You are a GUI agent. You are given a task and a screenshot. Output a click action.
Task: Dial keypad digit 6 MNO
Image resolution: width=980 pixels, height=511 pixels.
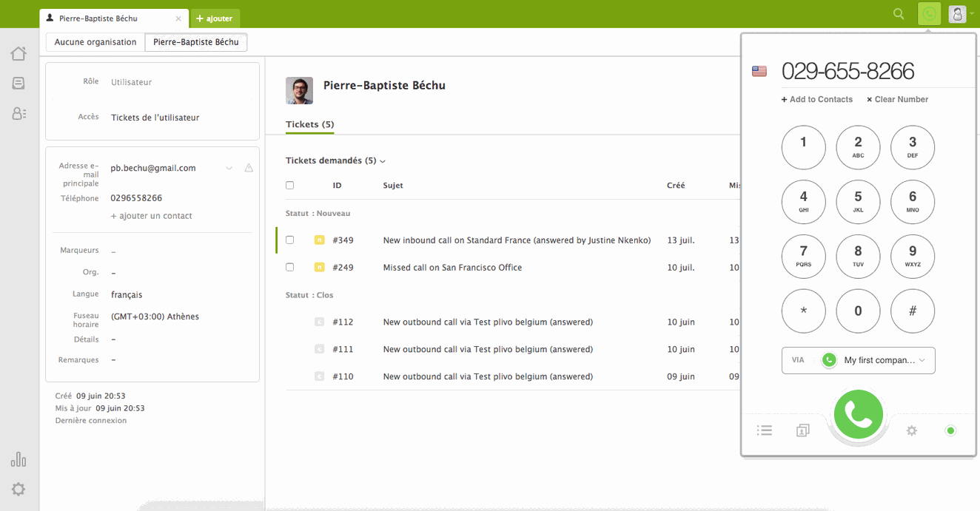pos(913,202)
